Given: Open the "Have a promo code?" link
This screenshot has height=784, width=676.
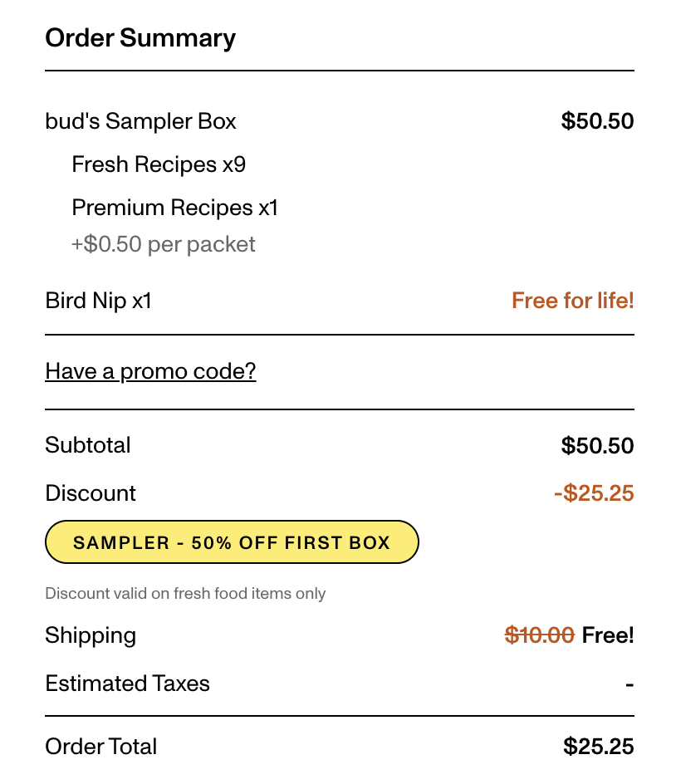Looking at the screenshot, I should click(x=150, y=371).
